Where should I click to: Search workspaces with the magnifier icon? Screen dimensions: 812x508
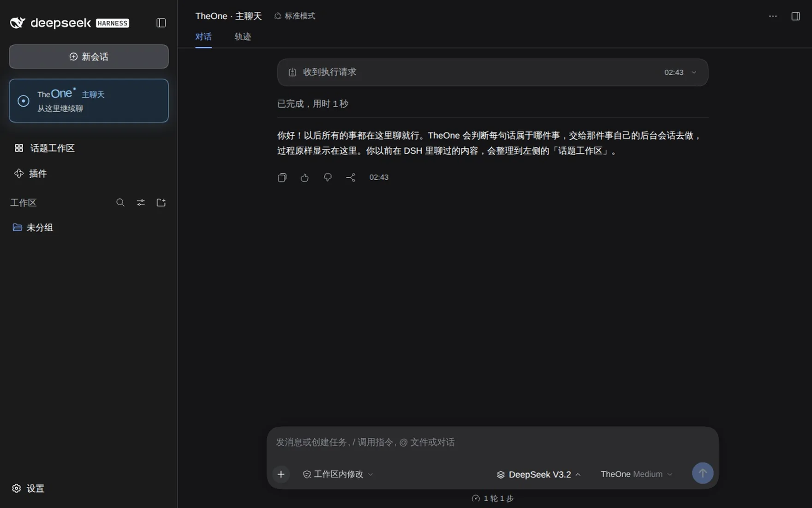click(x=120, y=203)
